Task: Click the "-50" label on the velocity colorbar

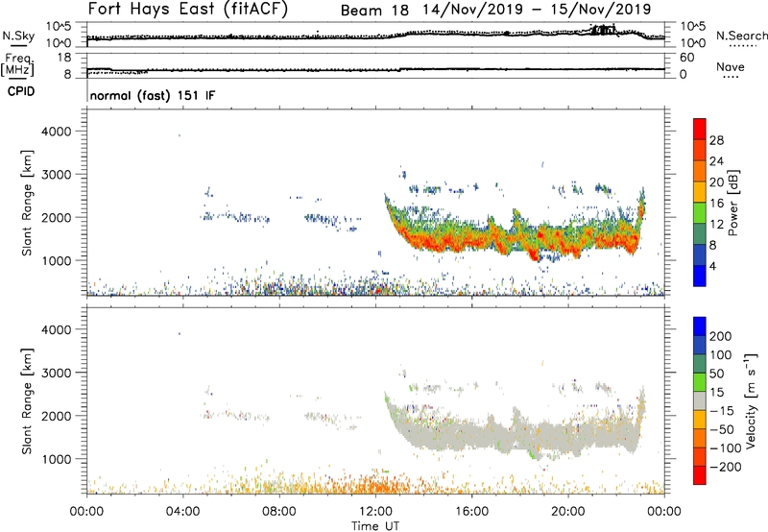Action: click(x=722, y=429)
